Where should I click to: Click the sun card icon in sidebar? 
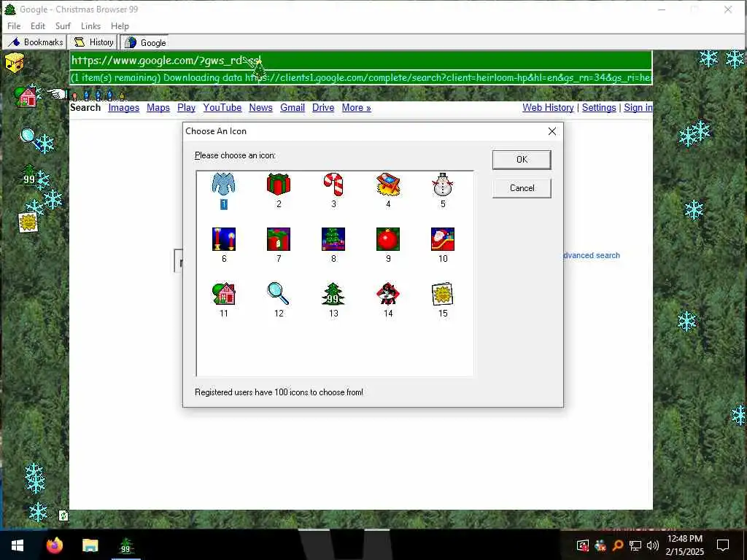tap(28, 222)
